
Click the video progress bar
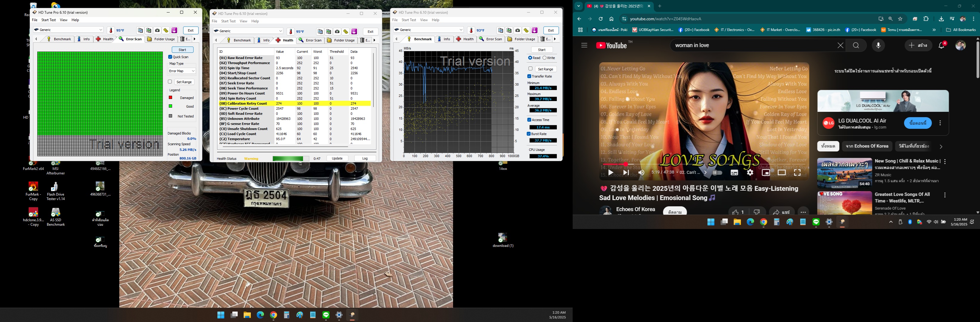pos(704,164)
